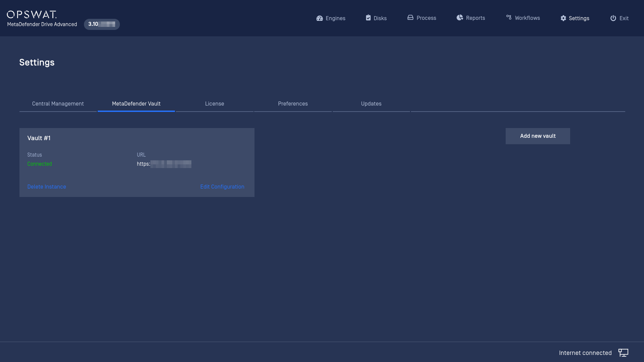Click the Exit power icon
644x362 pixels.
pyautogui.click(x=613, y=18)
